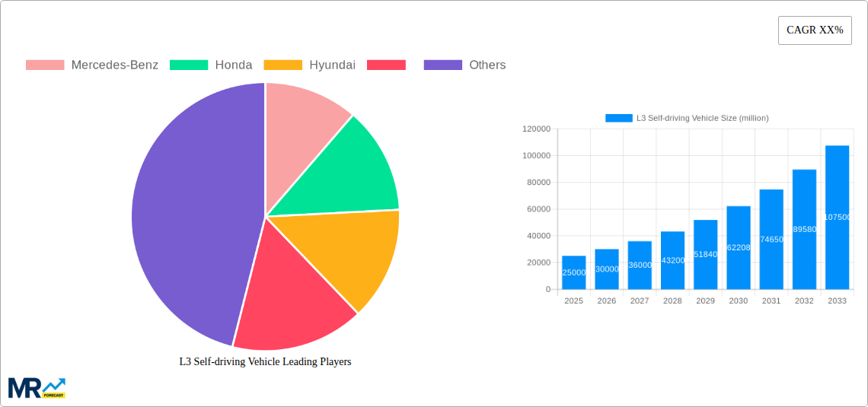
Task: Click the Hyundai orange legend swatch
Action: (x=283, y=65)
